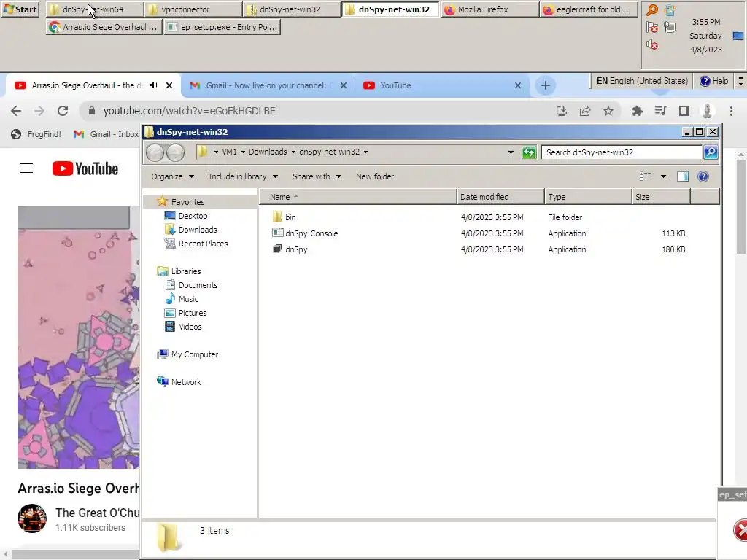Click the Arras.io video thumbnail
The image size is (747, 560).
(x=79, y=338)
